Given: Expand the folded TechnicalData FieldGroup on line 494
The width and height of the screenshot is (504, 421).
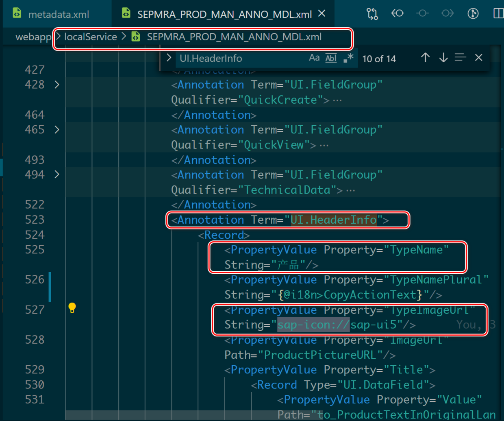Looking at the screenshot, I should (57, 175).
